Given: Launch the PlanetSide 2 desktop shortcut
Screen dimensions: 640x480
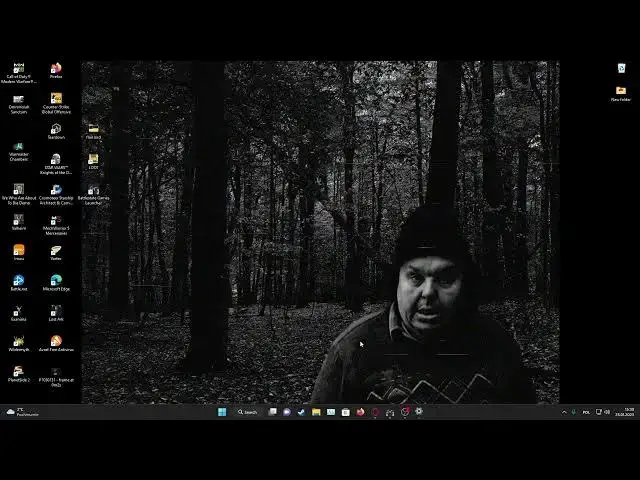Looking at the screenshot, I should pyautogui.click(x=19, y=374).
